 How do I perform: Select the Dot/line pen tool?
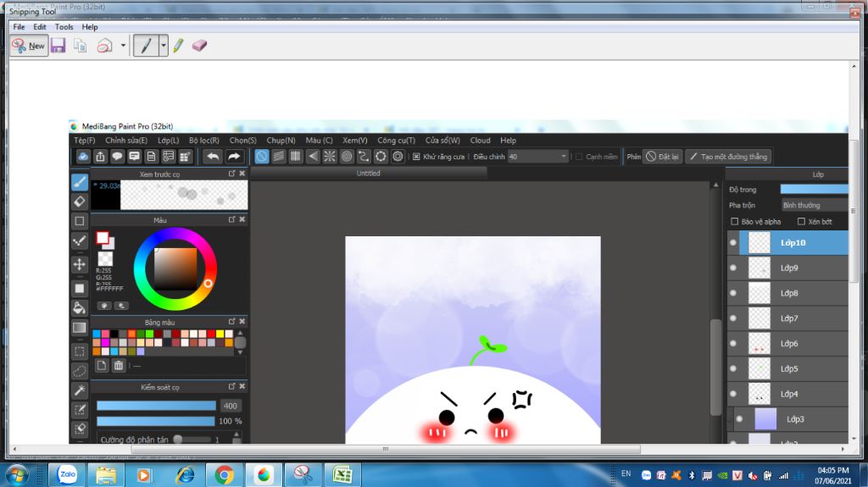tap(80, 241)
